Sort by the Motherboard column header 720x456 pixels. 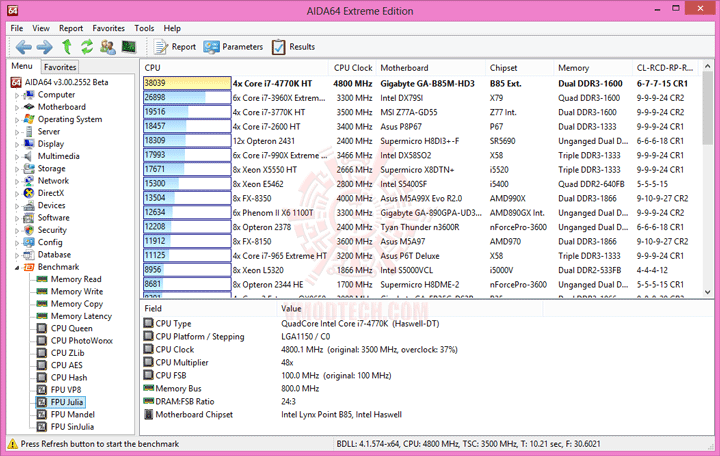pos(431,68)
